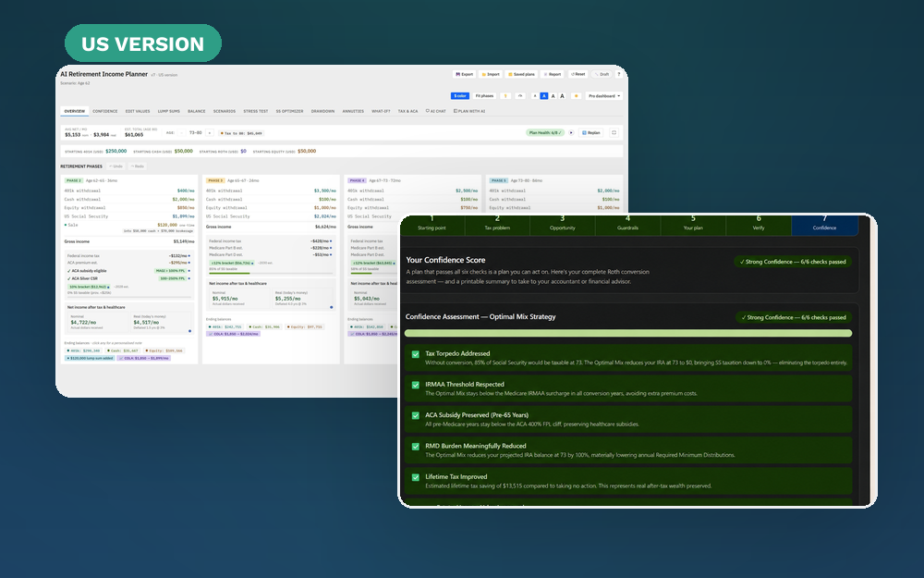
Task: Click Phase 2 $120,000 lump sum added chip
Action: tap(90, 358)
